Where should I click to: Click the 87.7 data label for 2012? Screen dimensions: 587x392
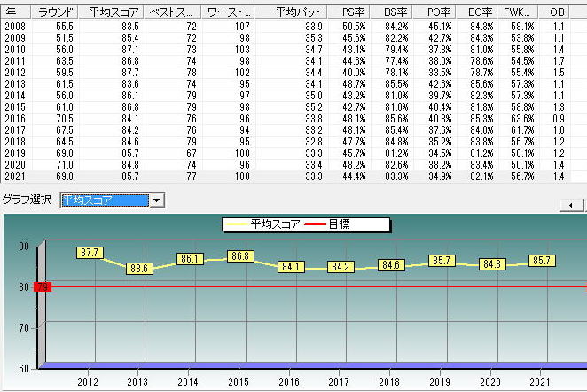90,253
